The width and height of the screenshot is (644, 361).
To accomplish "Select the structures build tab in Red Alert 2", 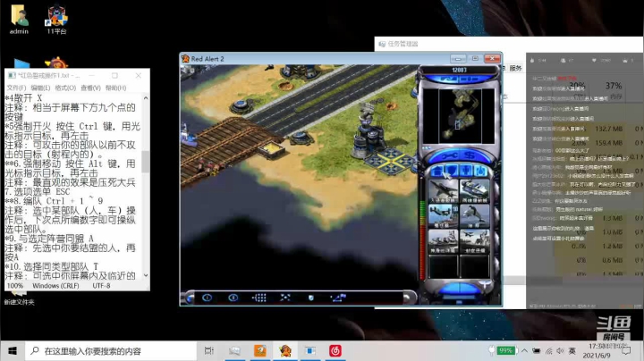I will [437, 171].
